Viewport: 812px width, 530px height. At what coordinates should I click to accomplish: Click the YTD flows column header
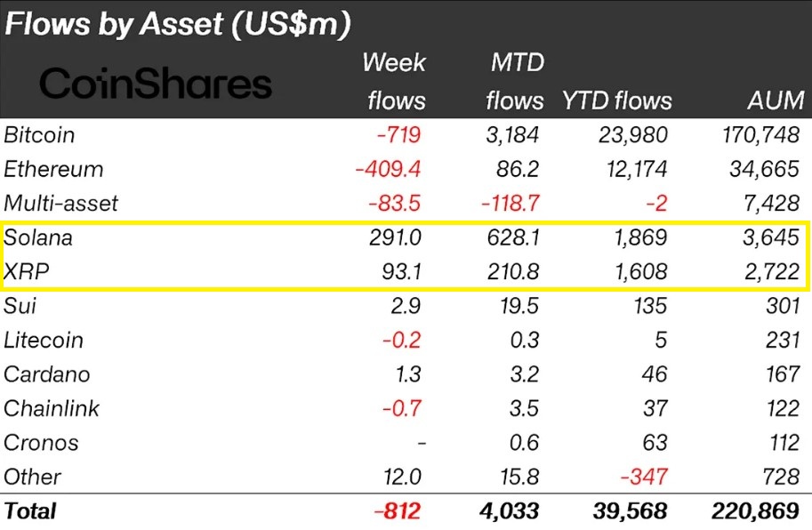[616, 101]
